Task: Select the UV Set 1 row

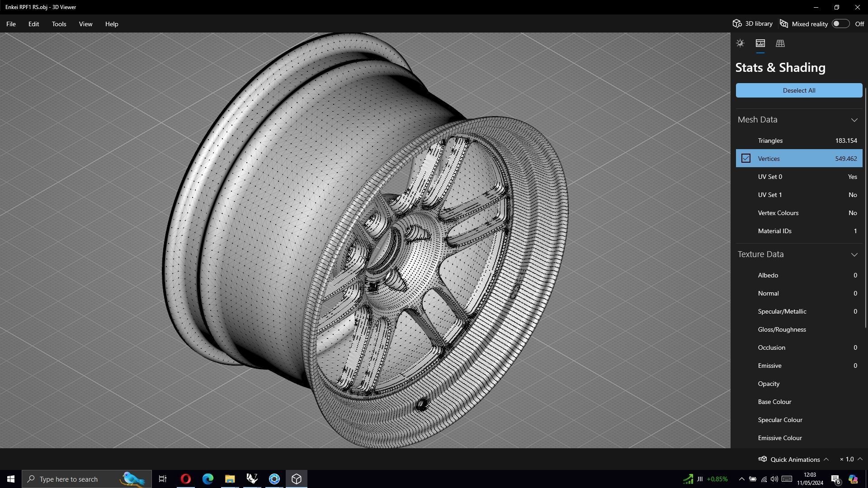Action: [799, 195]
